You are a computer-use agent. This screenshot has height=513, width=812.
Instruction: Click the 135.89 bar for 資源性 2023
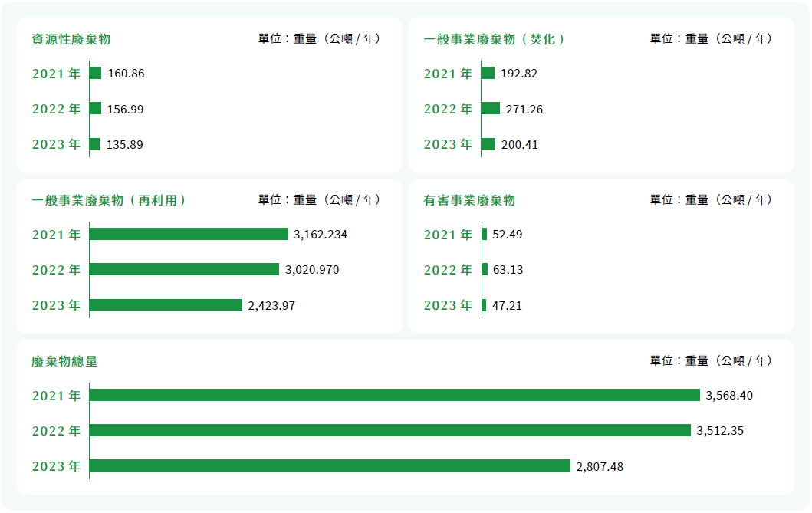click(x=95, y=144)
